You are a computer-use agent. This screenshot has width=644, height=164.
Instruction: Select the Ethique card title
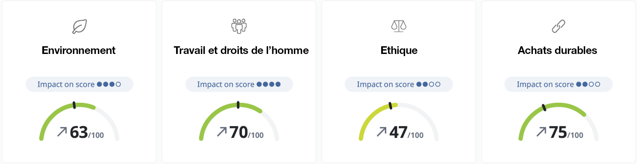point(399,50)
